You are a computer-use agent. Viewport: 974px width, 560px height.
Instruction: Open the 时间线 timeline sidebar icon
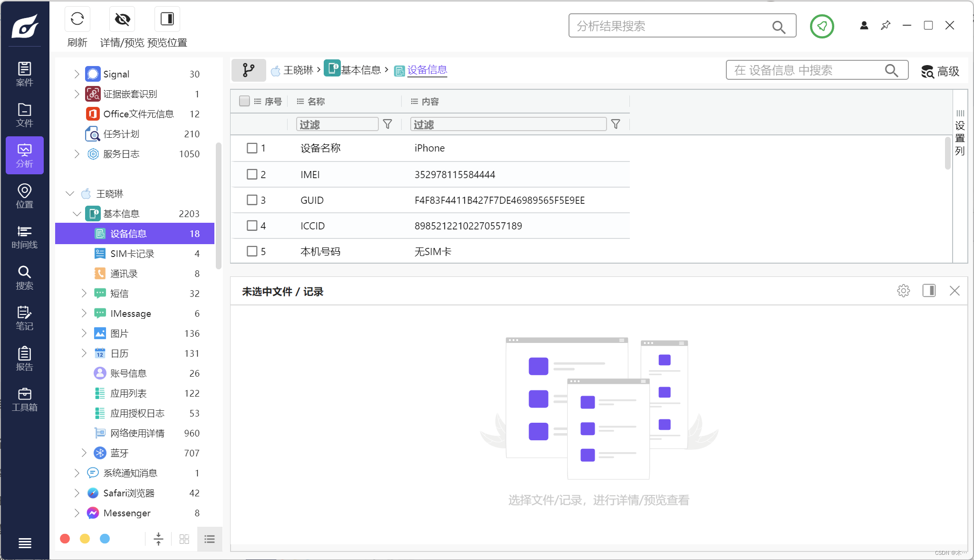(24, 237)
